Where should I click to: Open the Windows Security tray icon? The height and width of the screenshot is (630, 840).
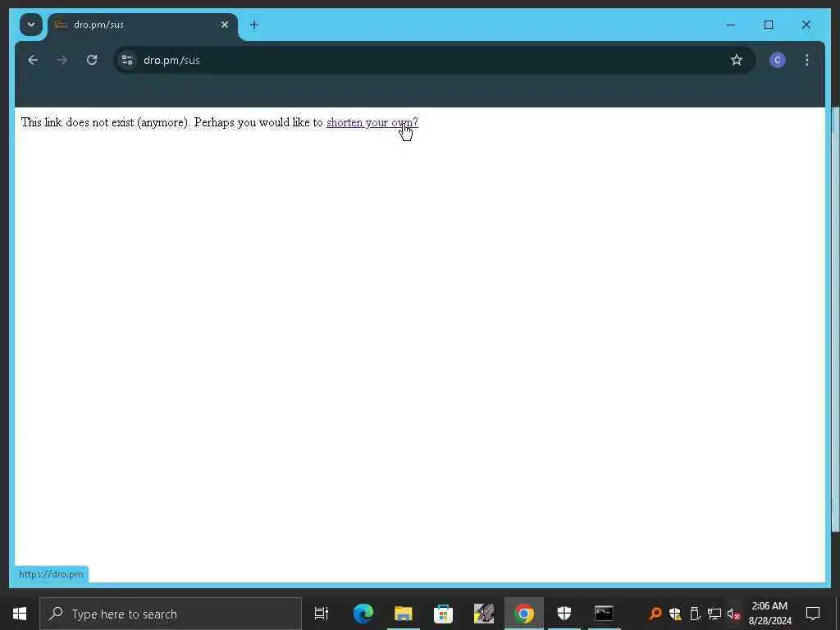[675, 614]
